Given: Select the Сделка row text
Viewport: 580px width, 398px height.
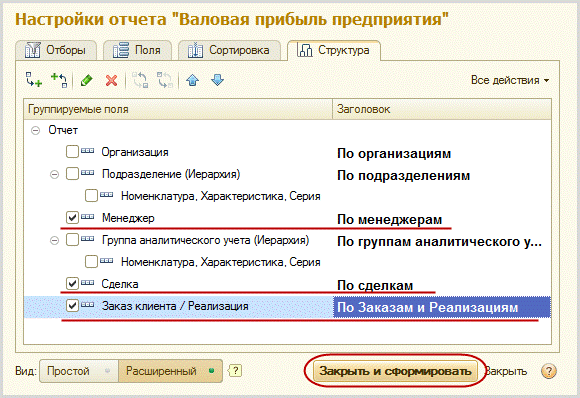Looking at the screenshot, I should coord(120,284).
